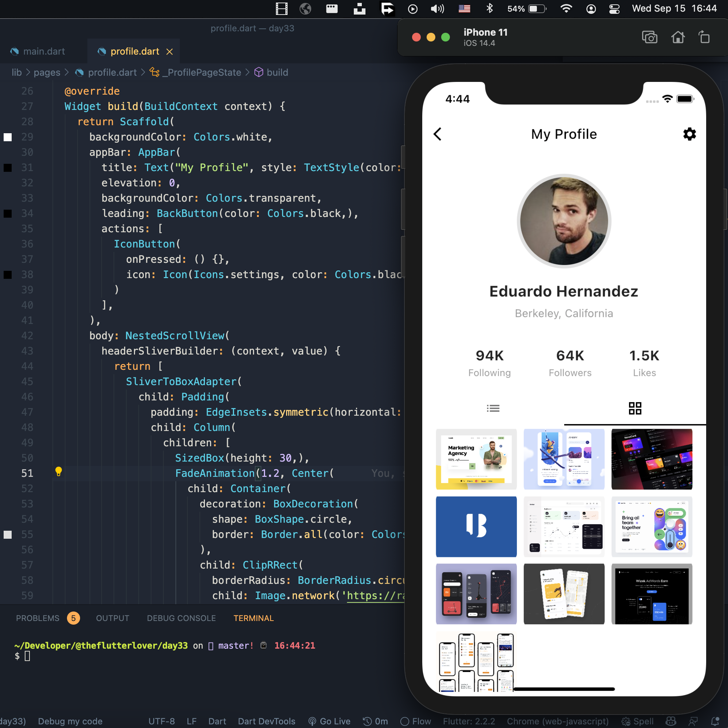
Task: Open macOS Control Center toggles
Action: [614, 9]
